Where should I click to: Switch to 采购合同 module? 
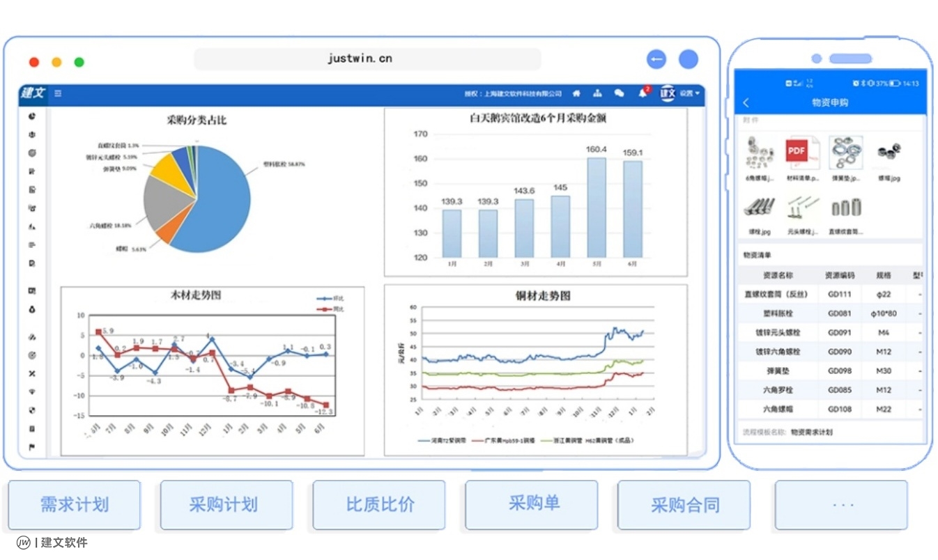tap(684, 505)
